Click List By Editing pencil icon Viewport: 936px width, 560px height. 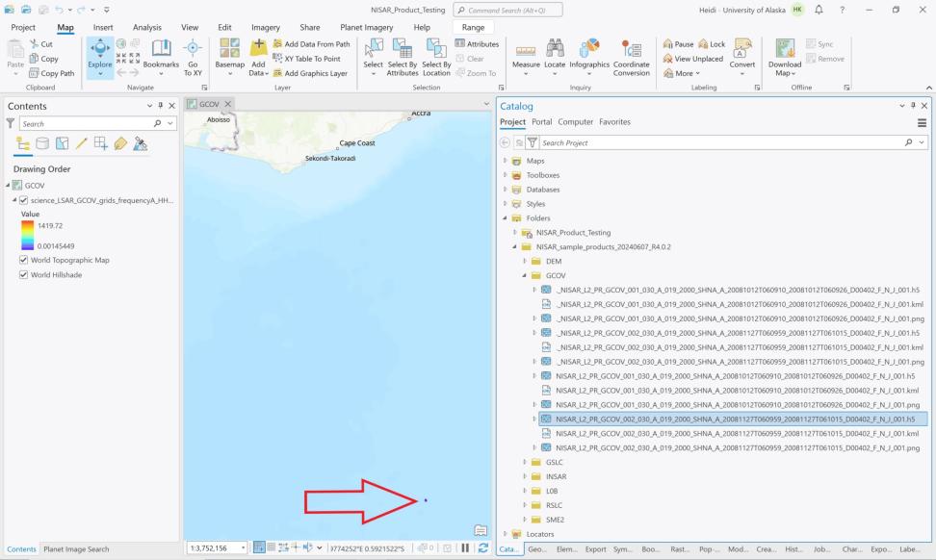coord(82,143)
